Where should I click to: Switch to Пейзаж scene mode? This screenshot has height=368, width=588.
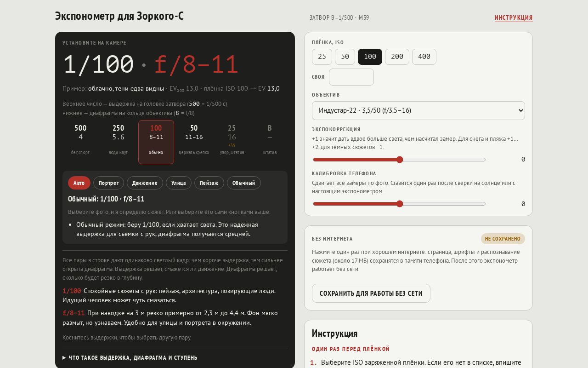click(x=209, y=183)
